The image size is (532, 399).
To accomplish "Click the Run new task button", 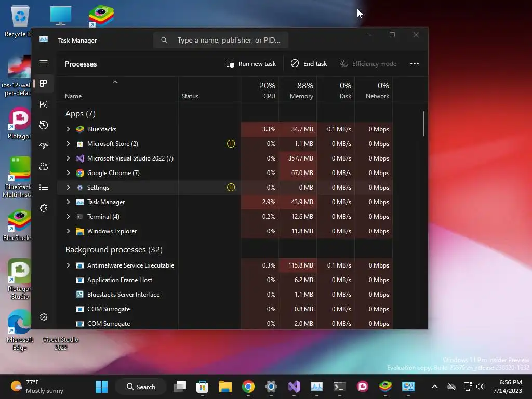I will pyautogui.click(x=251, y=64).
